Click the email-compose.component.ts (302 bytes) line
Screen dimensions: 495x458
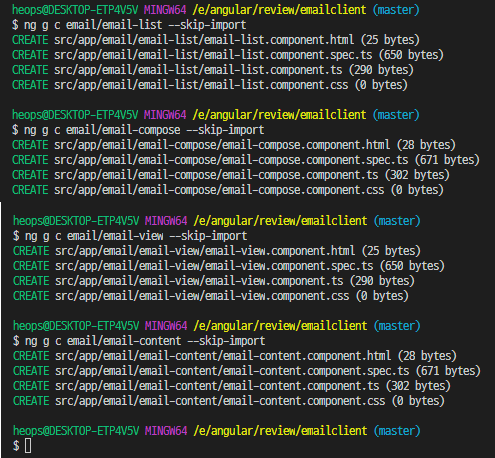click(x=231, y=175)
